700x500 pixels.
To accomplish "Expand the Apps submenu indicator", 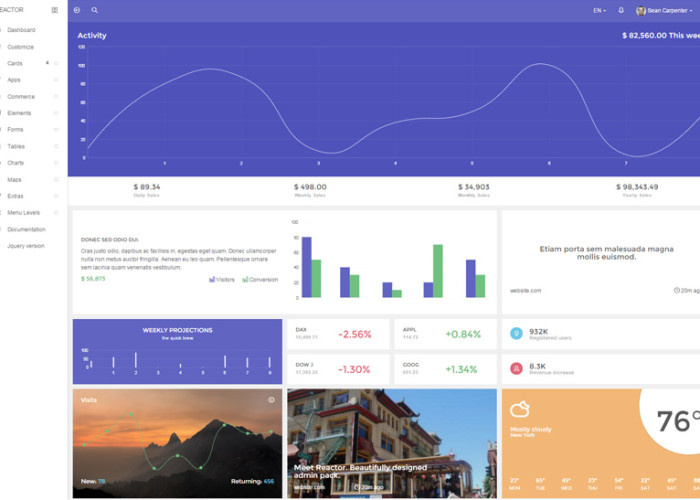I will [x=56, y=80].
